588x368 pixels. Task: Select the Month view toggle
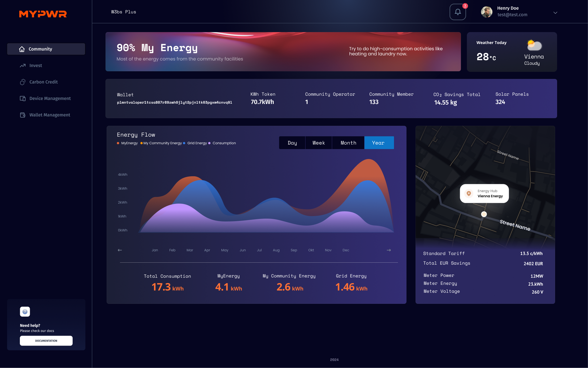[348, 143]
